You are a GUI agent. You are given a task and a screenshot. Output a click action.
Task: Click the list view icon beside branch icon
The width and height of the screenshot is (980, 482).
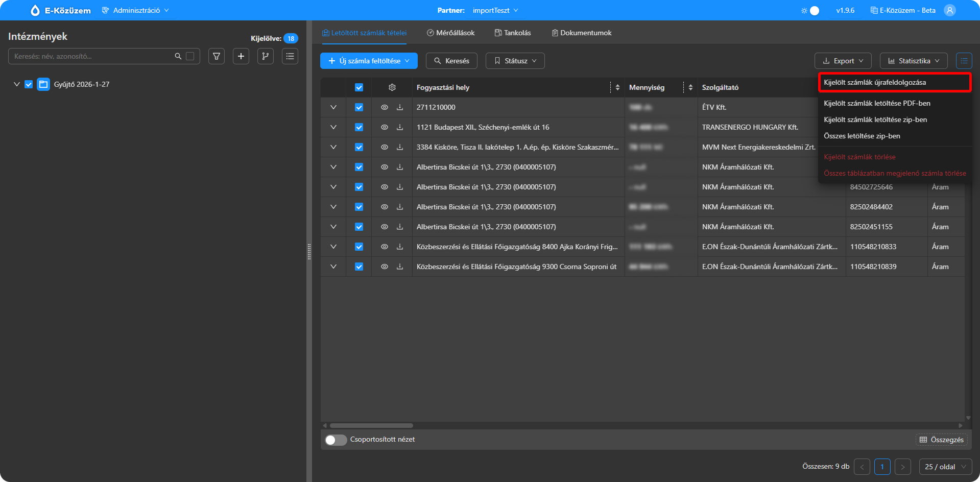[x=290, y=56]
